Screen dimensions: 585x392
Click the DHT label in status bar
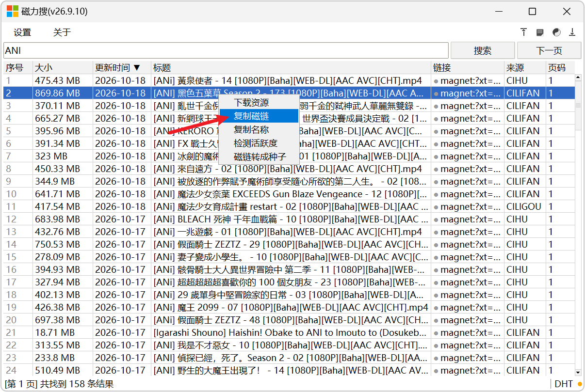point(564,384)
